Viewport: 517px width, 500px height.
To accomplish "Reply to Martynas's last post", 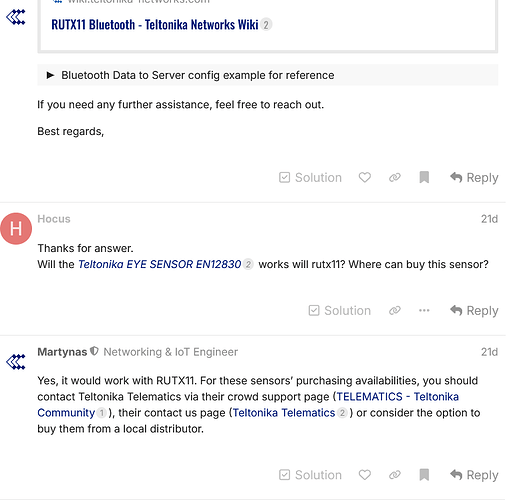I will pyautogui.click(x=474, y=475).
